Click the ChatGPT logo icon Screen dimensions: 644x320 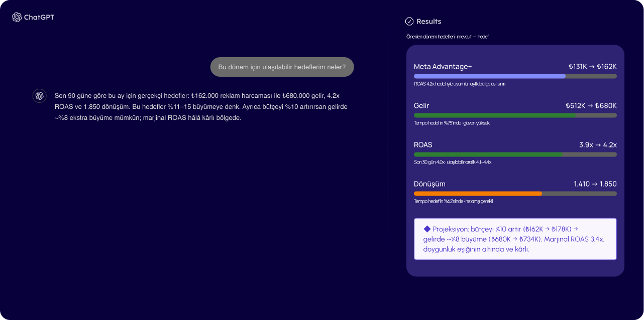pyautogui.click(x=17, y=17)
